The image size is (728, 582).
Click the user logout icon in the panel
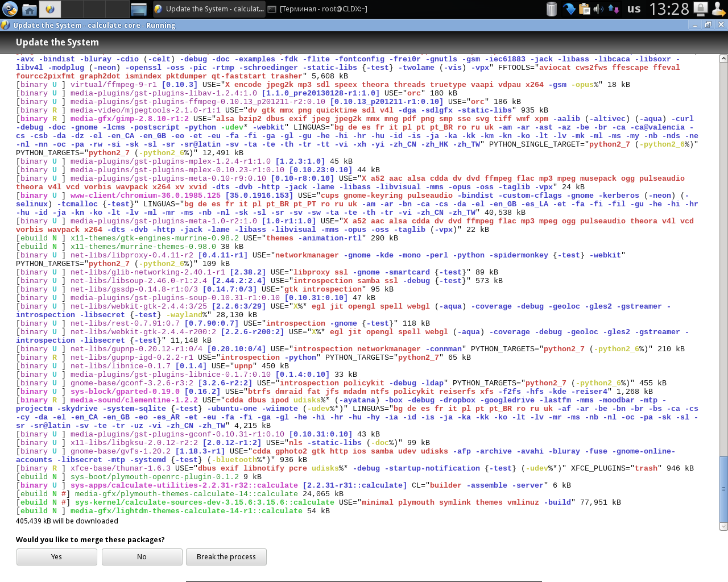point(718,9)
